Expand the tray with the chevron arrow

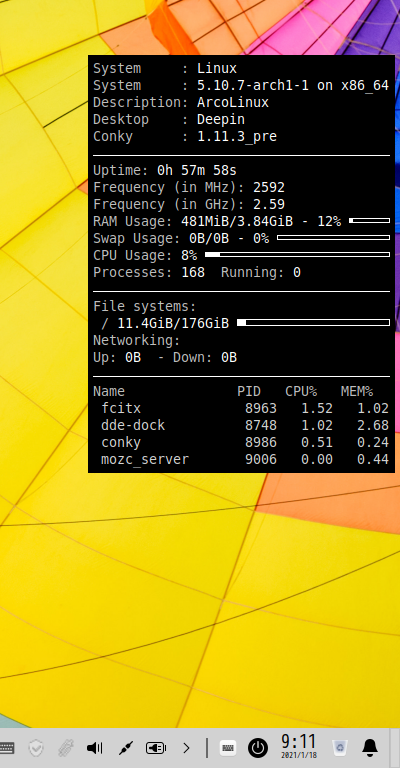point(186,748)
